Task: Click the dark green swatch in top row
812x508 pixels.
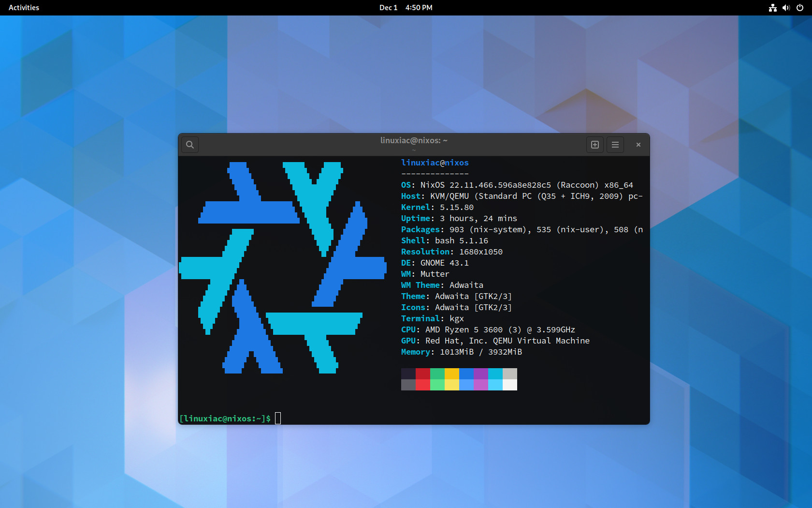Action: pos(437,374)
